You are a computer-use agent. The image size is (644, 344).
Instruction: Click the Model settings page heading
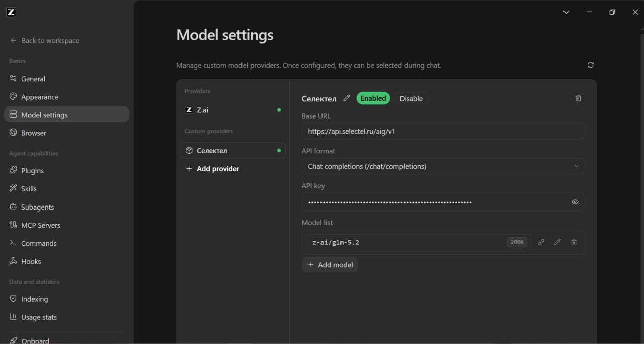225,35
